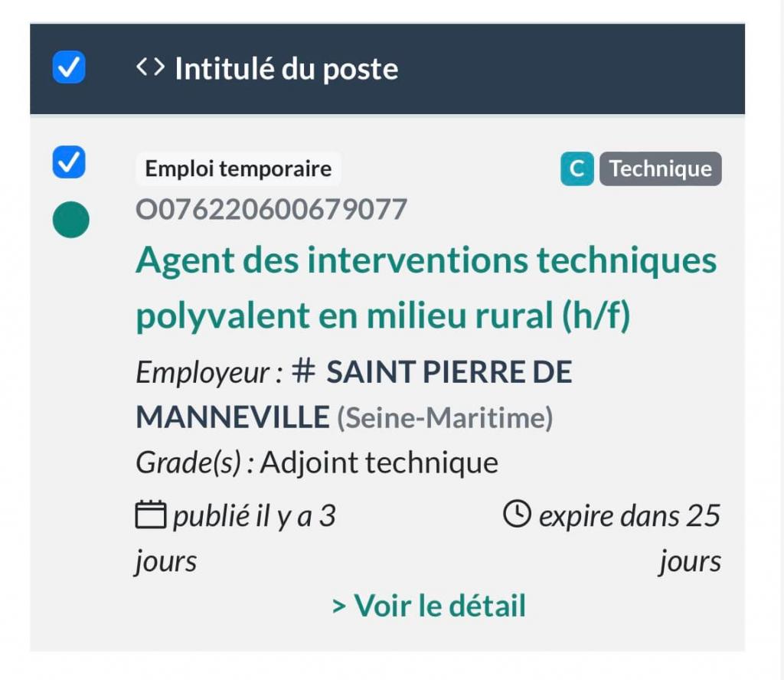Viewport: 784px width, 680px height.
Task: Click the publié il y a 3 jours text
Action: pyautogui.click(x=253, y=517)
